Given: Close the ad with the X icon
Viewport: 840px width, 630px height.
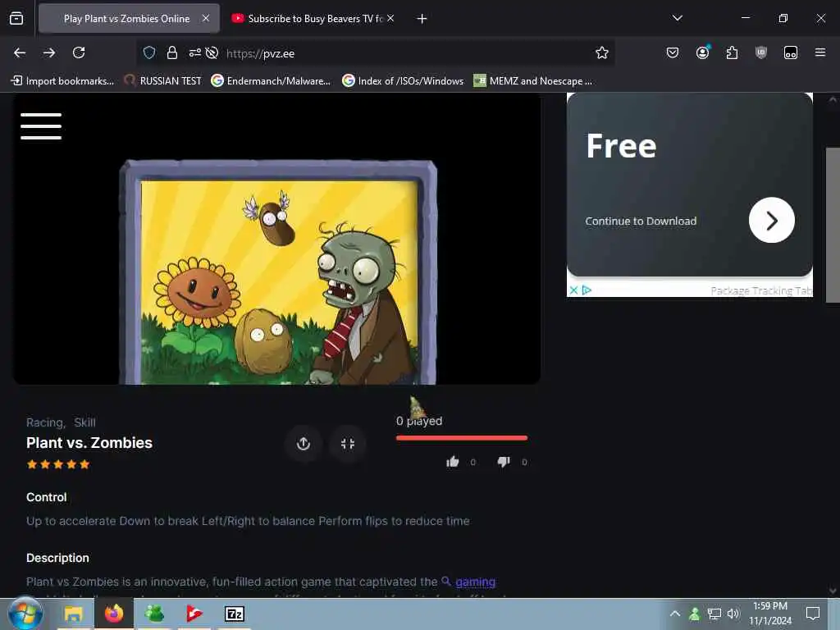Looking at the screenshot, I should [573, 290].
